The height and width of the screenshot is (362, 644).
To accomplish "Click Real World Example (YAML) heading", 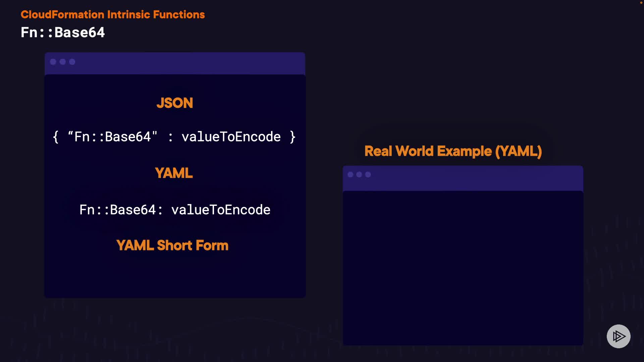I will 453,151.
